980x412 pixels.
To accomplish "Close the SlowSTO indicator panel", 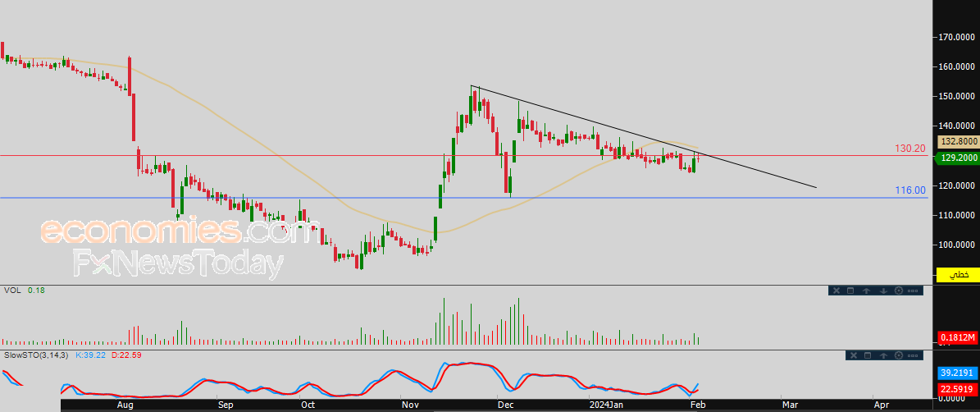I will tap(854, 355).
